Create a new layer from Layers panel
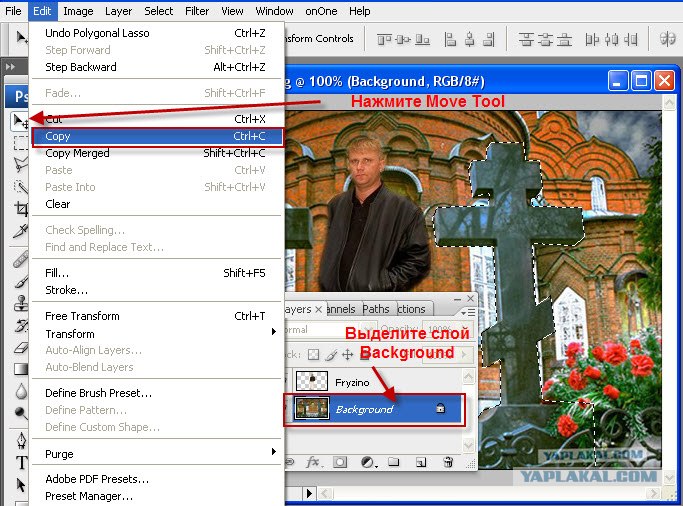 click(x=421, y=462)
